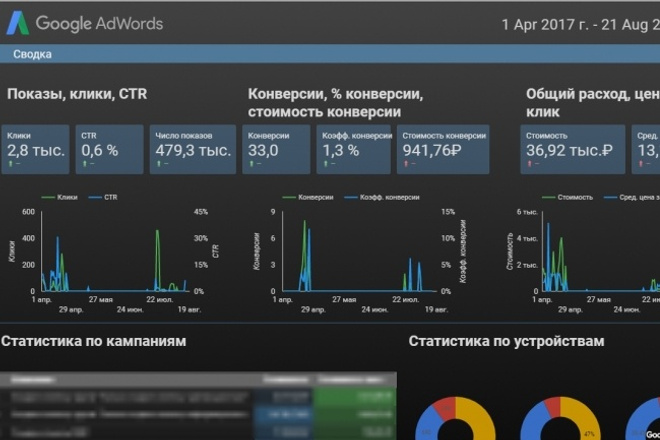This screenshot has height=440, width=660.
Task: Click the Статистика по кампаниям heading
Action: [93, 341]
